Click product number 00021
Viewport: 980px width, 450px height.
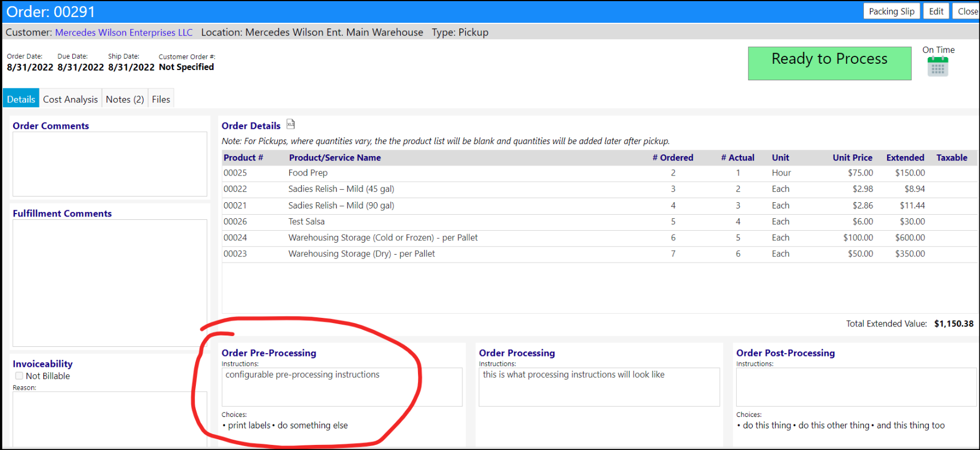[x=235, y=206]
